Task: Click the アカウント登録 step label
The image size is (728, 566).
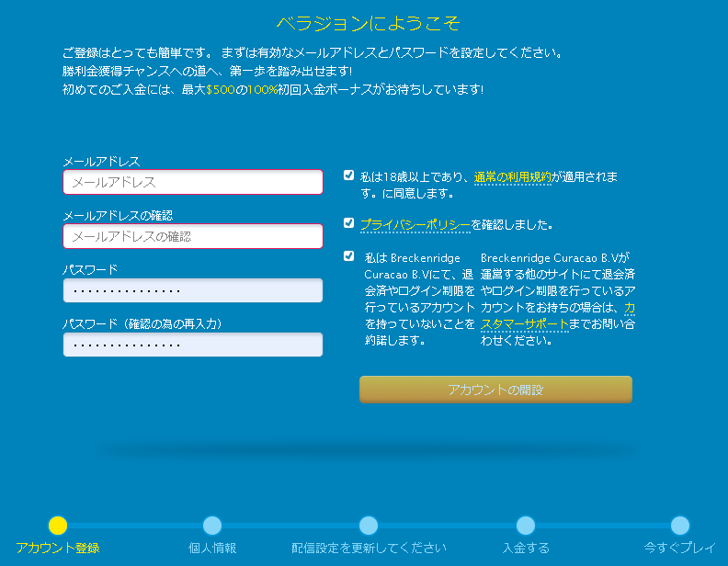Action: (x=58, y=549)
